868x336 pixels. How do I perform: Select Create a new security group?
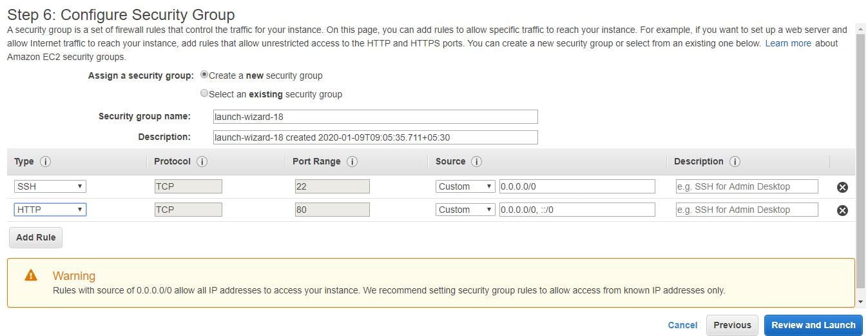tap(204, 75)
